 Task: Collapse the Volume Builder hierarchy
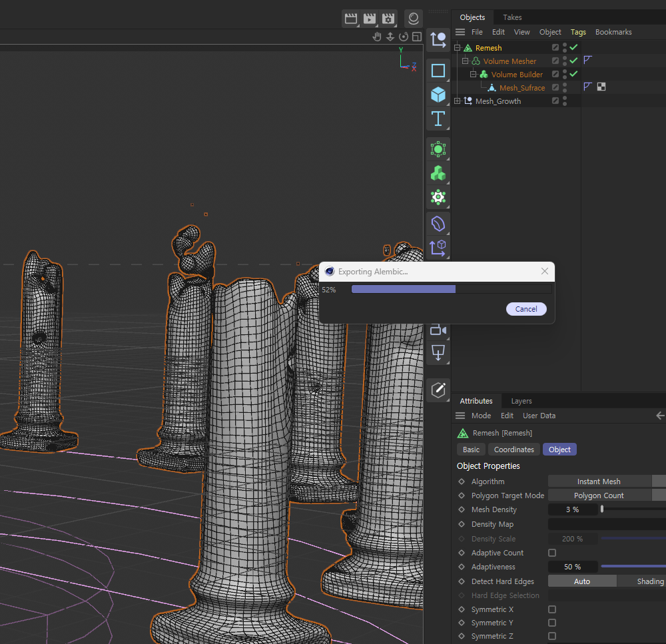click(474, 75)
